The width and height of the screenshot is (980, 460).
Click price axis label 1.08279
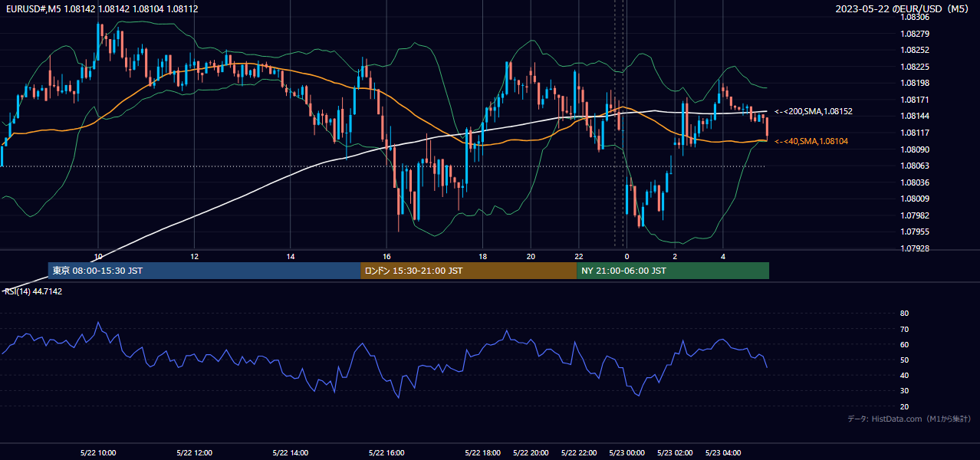915,34
